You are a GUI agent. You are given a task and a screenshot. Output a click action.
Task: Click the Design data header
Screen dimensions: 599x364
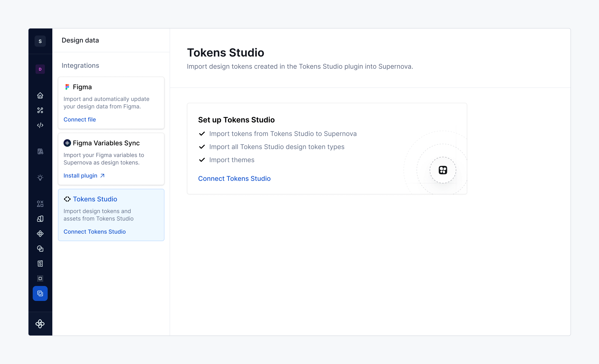point(80,40)
